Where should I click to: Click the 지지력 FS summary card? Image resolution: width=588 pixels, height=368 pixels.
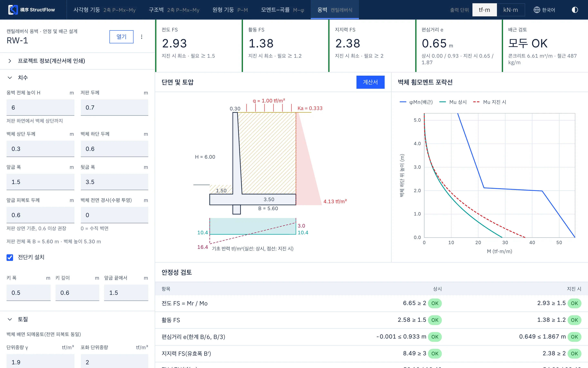[372, 46]
